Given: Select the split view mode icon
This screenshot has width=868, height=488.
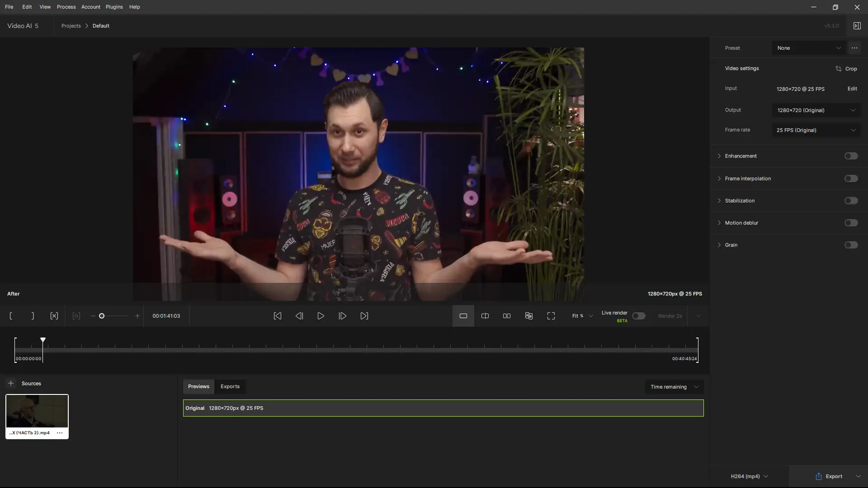Looking at the screenshot, I should point(485,316).
